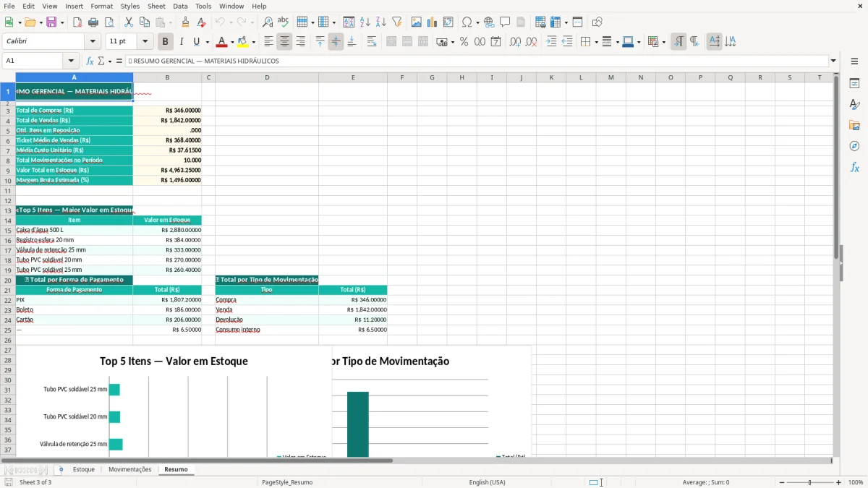This screenshot has height=488, width=868.
Task: Open Find and Replace icon
Action: point(268,22)
